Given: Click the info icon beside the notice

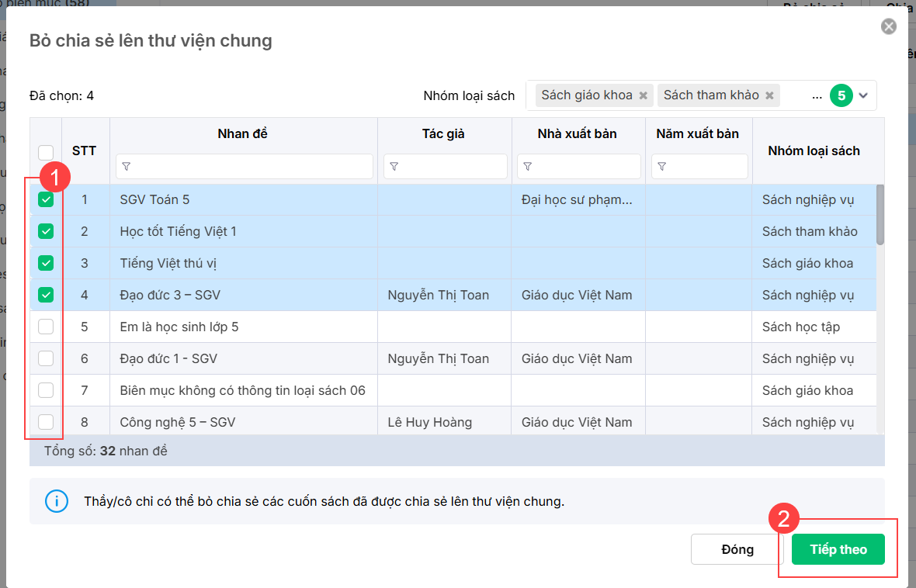Looking at the screenshot, I should click(57, 501).
